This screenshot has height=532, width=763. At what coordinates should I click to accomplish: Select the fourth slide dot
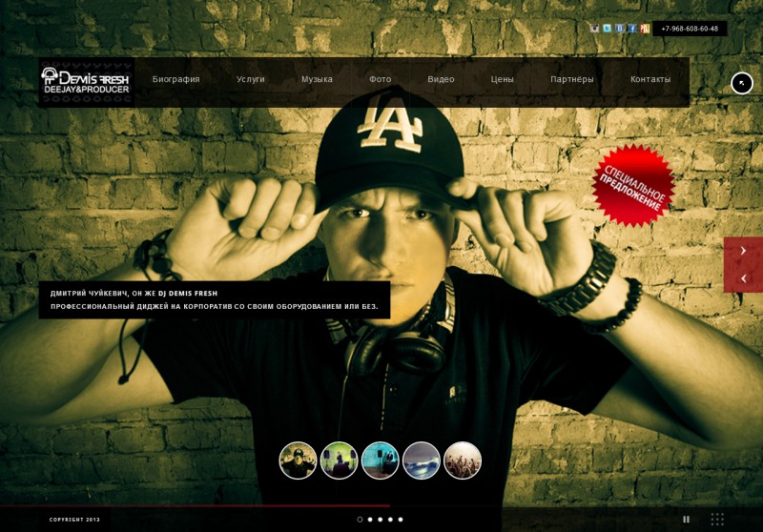pyautogui.click(x=391, y=520)
